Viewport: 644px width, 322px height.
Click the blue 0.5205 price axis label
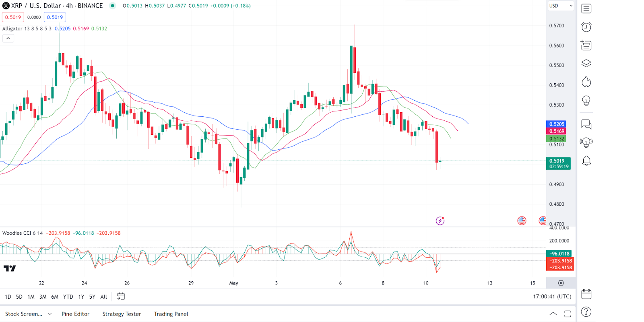[556, 124]
